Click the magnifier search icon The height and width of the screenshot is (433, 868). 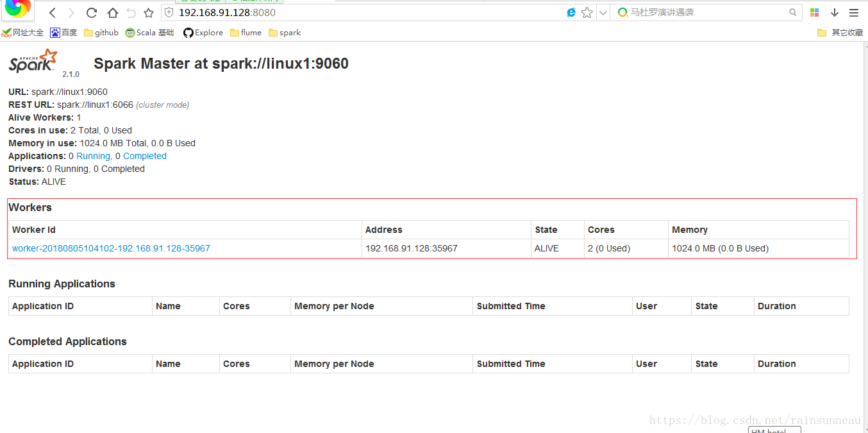pyautogui.click(x=793, y=12)
